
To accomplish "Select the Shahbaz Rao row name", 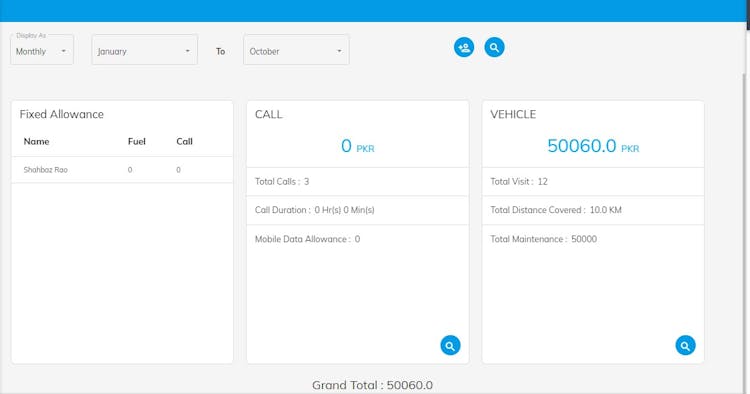I will point(45,170).
